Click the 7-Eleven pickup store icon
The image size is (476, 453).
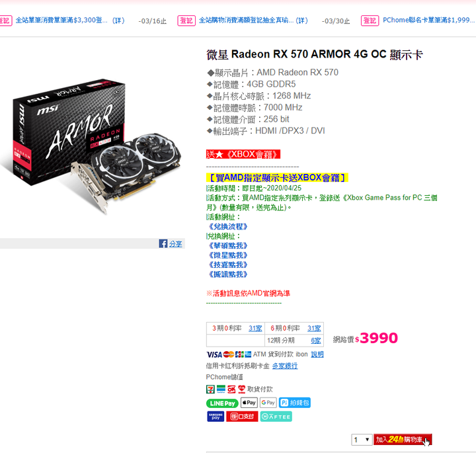tap(210, 390)
